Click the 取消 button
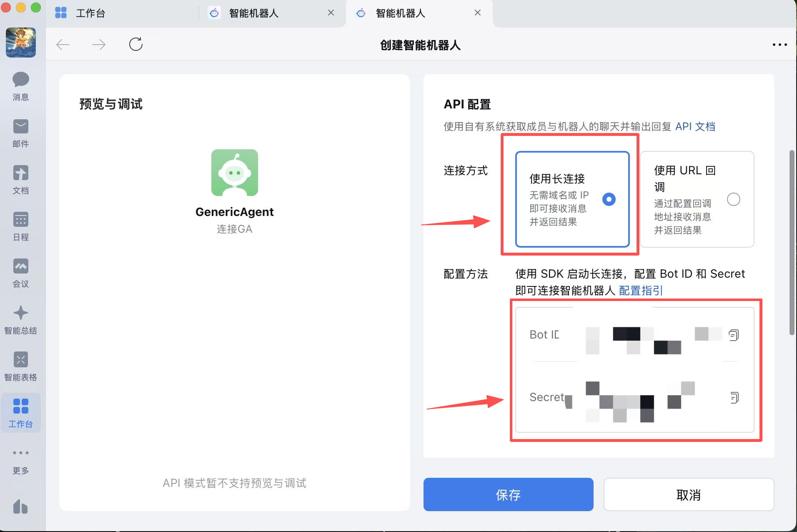 [688, 494]
